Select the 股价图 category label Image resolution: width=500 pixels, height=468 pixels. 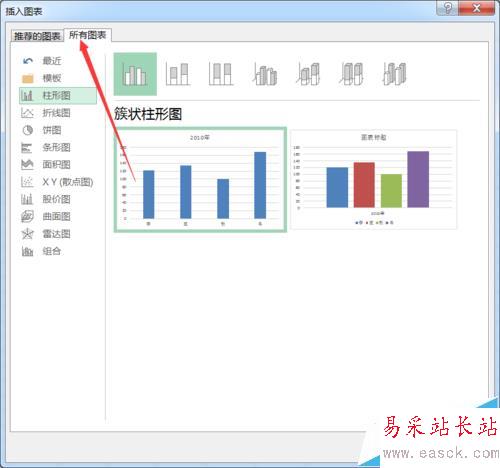(x=57, y=199)
